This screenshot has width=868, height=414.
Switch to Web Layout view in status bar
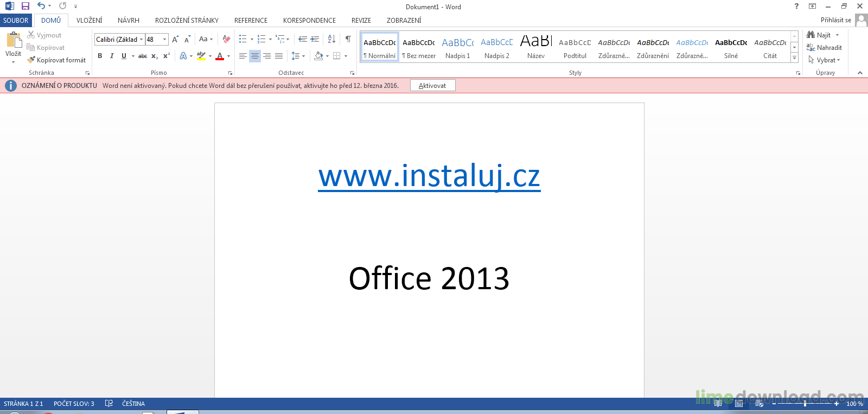pyautogui.click(x=759, y=404)
